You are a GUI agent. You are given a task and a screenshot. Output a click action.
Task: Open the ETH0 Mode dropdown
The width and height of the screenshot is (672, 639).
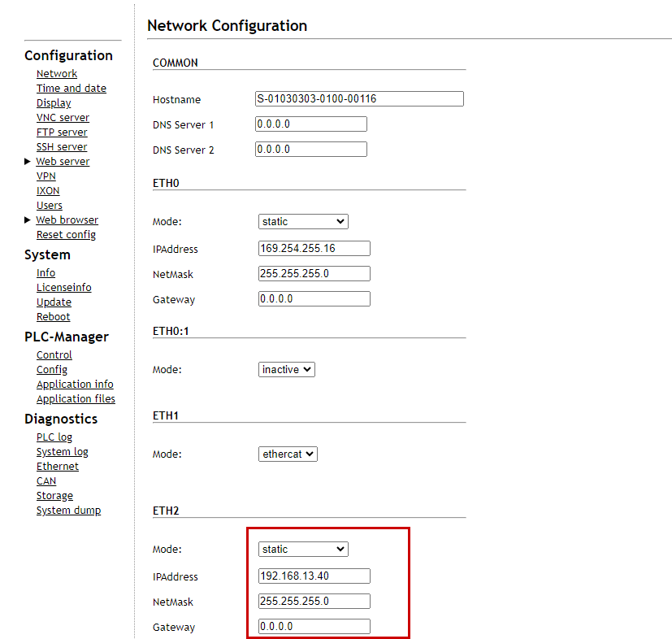click(x=303, y=222)
